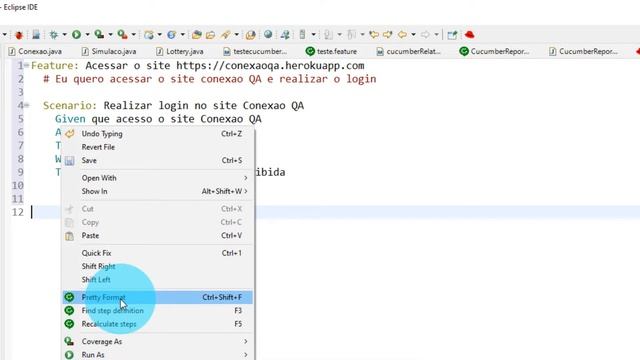Choose Pretty Format from context menu
The height and width of the screenshot is (360, 640).
coord(158,297)
